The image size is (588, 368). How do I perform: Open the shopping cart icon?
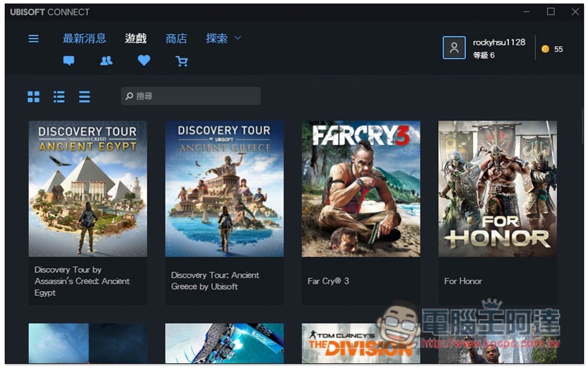pos(182,61)
